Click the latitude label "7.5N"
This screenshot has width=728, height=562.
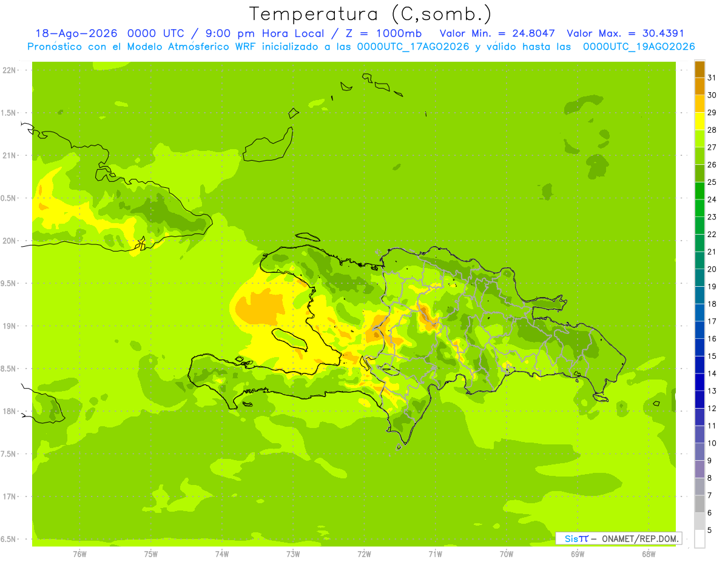click(x=9, y=455)
